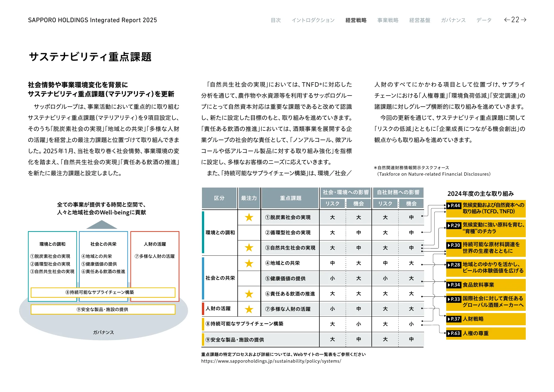Select the 経営戦略 navigation tab

356,20
